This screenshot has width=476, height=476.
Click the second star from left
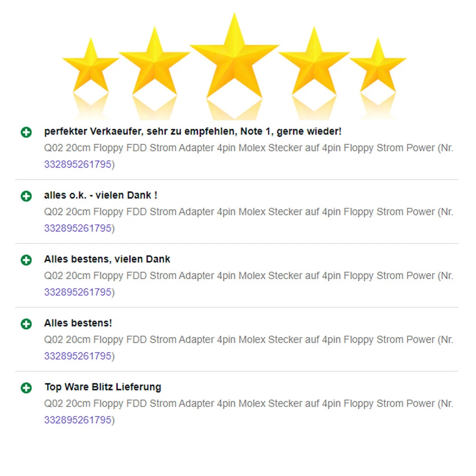pyautogui.click(x=155, y=62)
